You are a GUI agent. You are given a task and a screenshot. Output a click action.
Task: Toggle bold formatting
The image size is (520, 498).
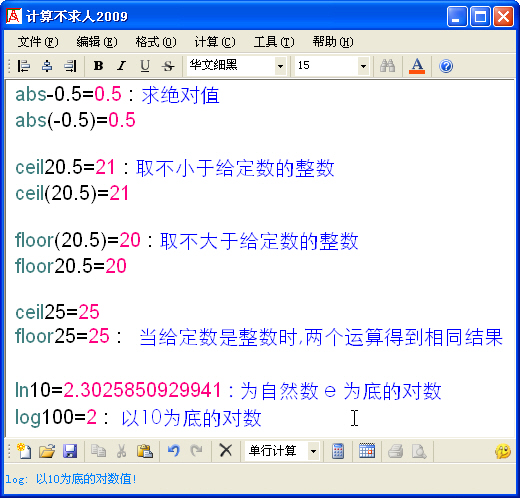point(98,66)
